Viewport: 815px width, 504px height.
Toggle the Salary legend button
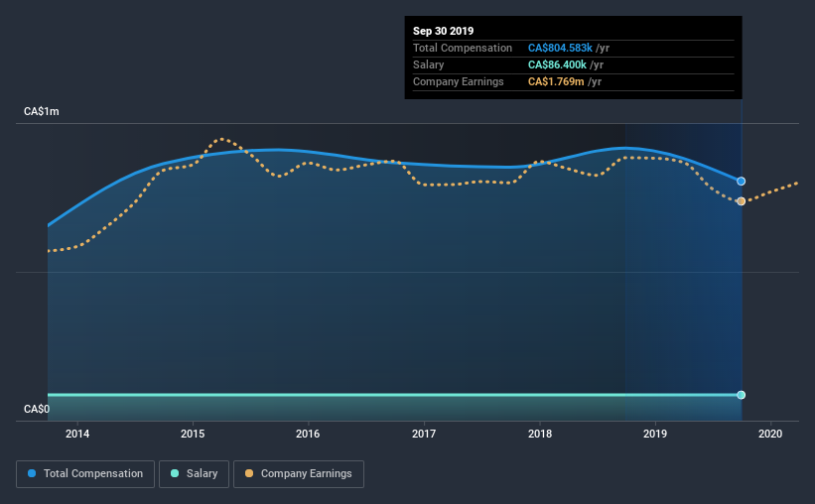pyautogui.click(x=194, y=474)
